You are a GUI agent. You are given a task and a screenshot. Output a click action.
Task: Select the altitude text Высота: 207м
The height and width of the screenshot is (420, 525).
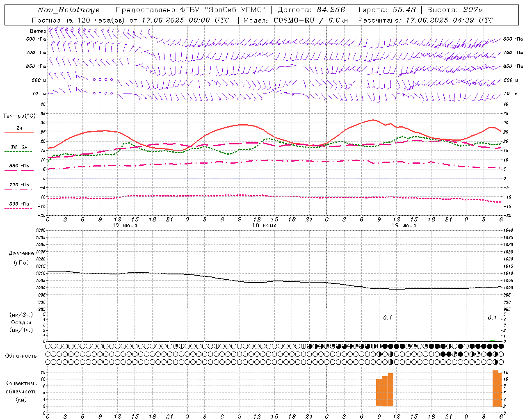455,10
